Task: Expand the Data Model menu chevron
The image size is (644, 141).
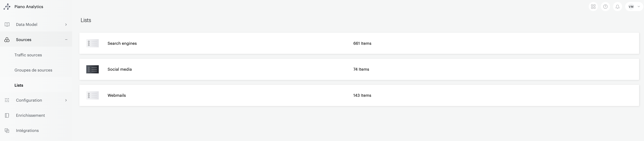Action: tap(66, 24)
